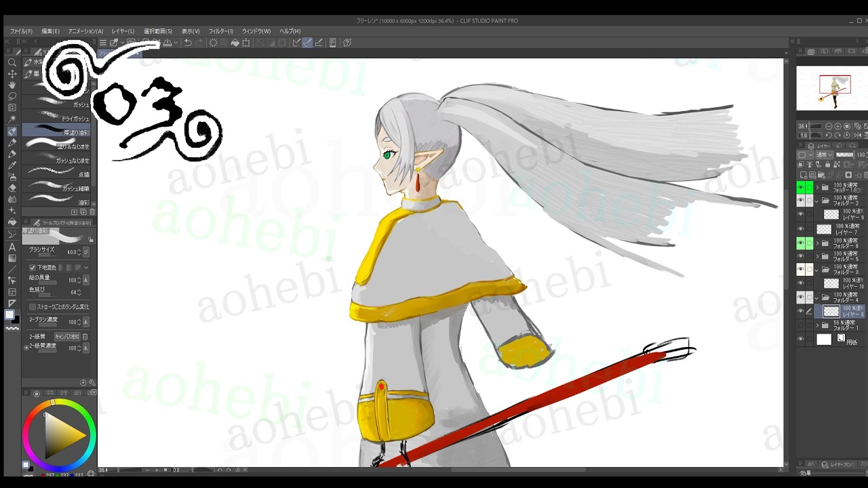Adjust hue on the color wheel ring
868x488 pixels.
(53, 403)
